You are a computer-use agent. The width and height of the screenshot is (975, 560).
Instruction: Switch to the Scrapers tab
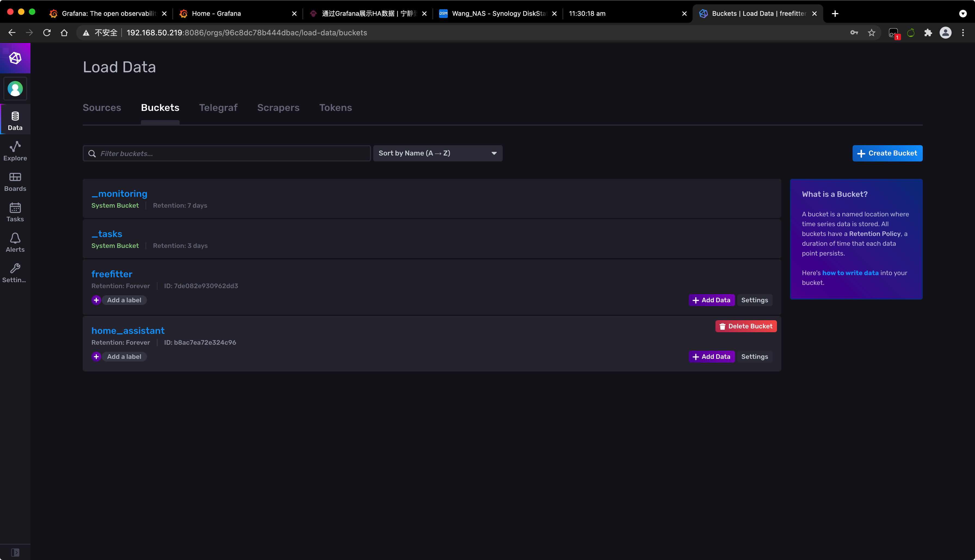(278, 108)
